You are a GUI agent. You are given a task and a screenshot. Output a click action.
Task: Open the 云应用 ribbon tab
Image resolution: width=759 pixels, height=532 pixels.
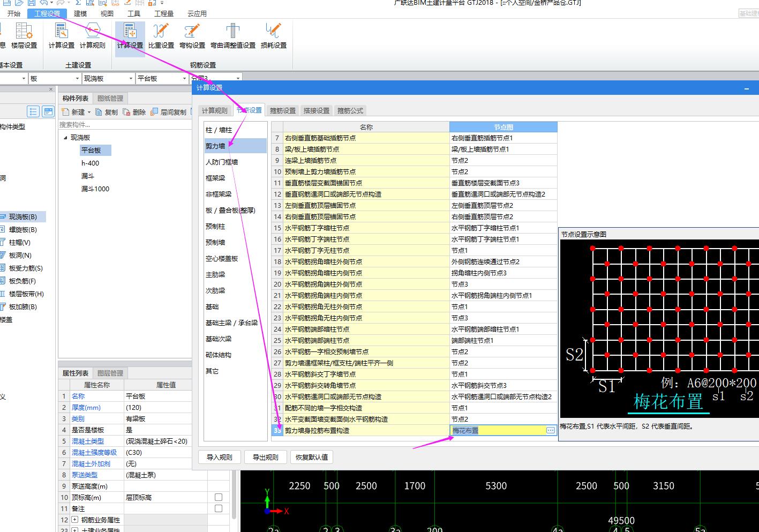pyautogui.click(x=197, y=13)
